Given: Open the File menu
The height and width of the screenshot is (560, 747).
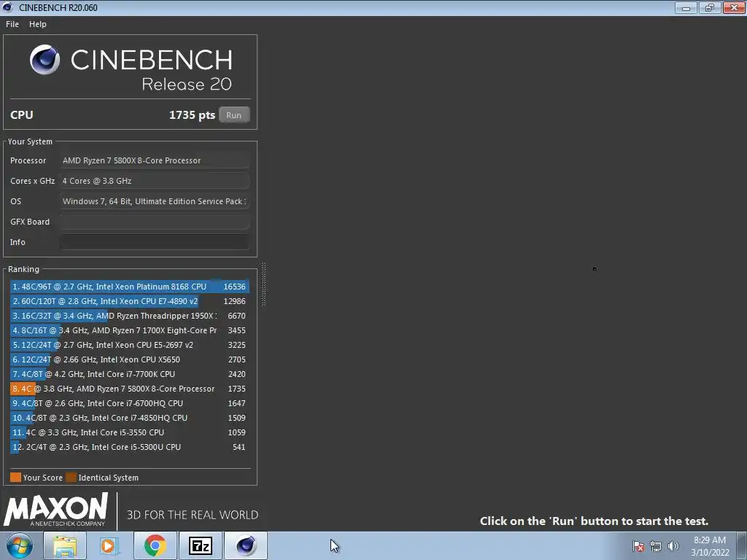Looking at the screenshot, I should click(12, 24).
